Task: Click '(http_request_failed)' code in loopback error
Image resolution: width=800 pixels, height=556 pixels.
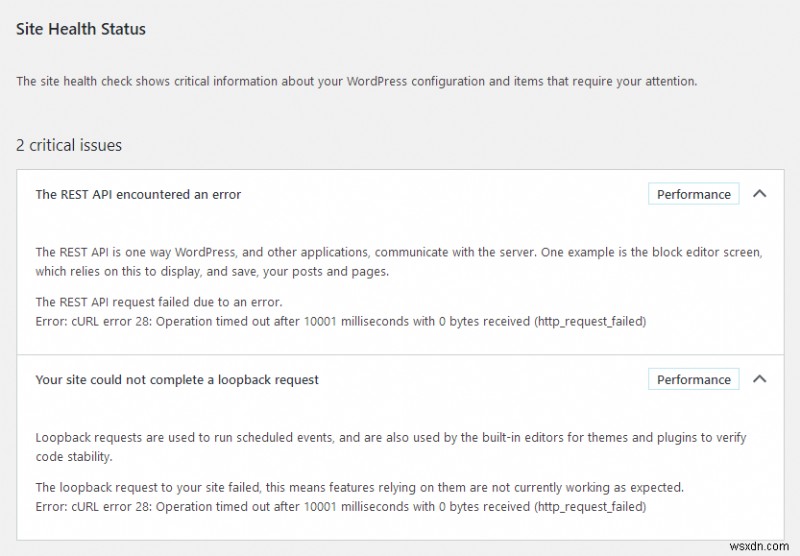Action: (590, 507)
